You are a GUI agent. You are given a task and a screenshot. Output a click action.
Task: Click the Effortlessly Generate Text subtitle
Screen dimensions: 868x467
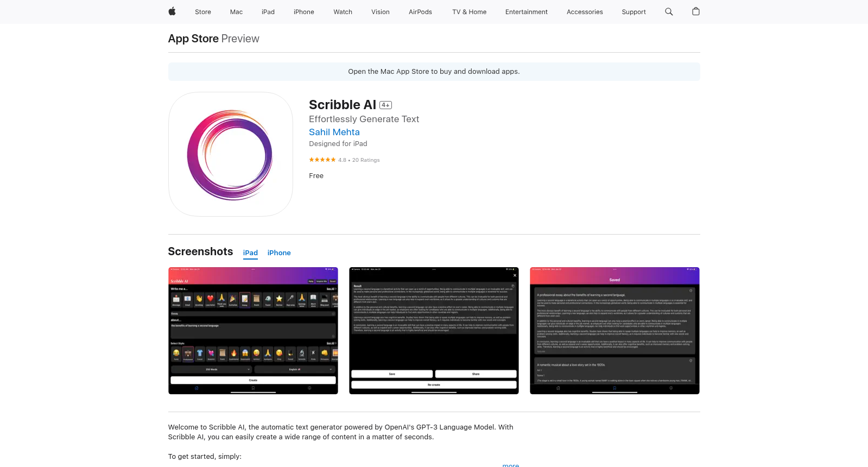pos(364,119)
